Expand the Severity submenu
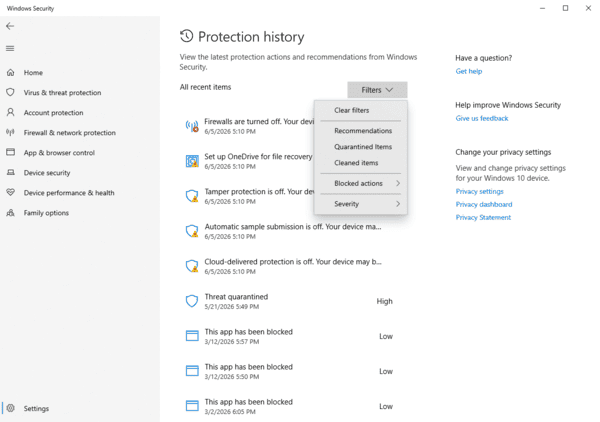This screenshot has width=600, height=422. click(360, 204)
